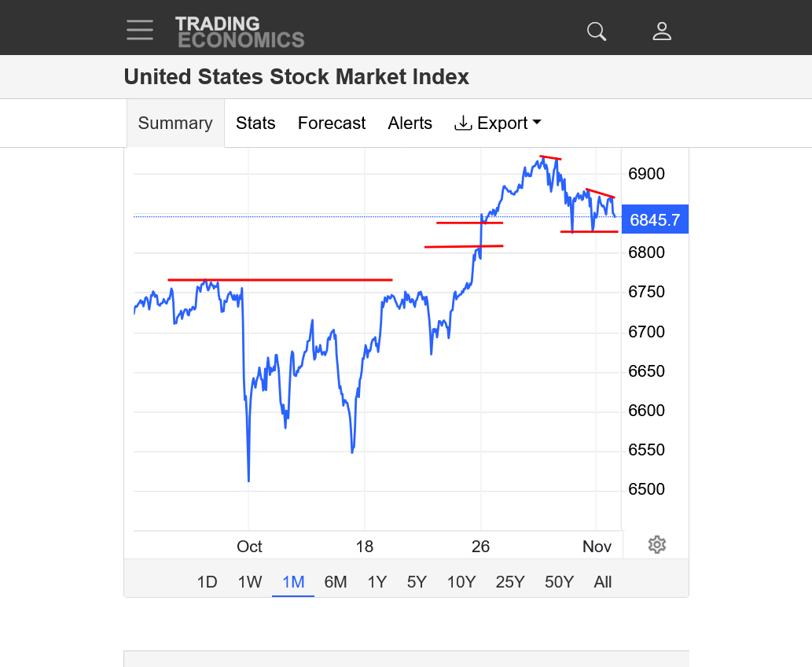Expand the Export dropdown

(498, 123)
